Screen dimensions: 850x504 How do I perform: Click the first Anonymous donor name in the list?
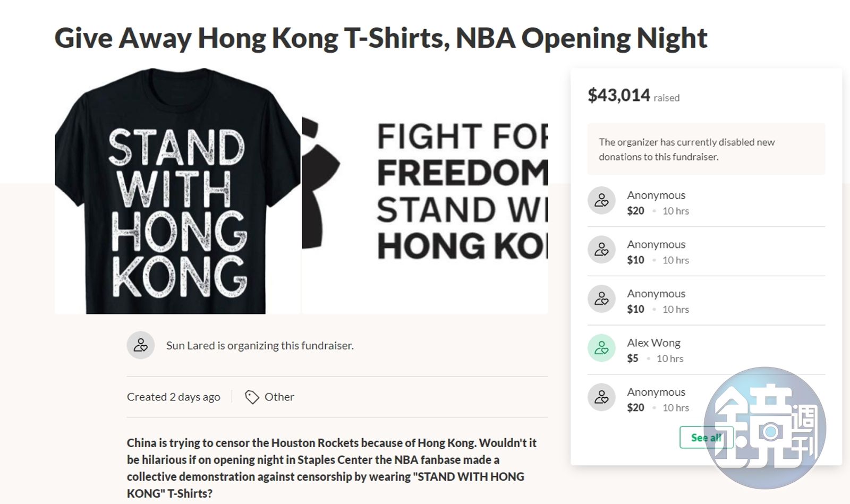tap(656, 195)
